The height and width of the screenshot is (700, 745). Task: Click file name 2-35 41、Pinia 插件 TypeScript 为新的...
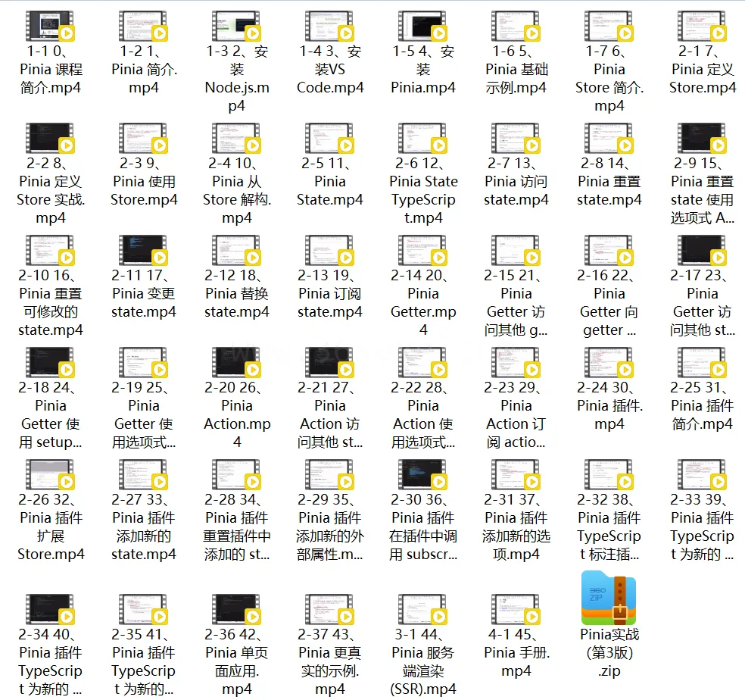(x=144, y=662)
